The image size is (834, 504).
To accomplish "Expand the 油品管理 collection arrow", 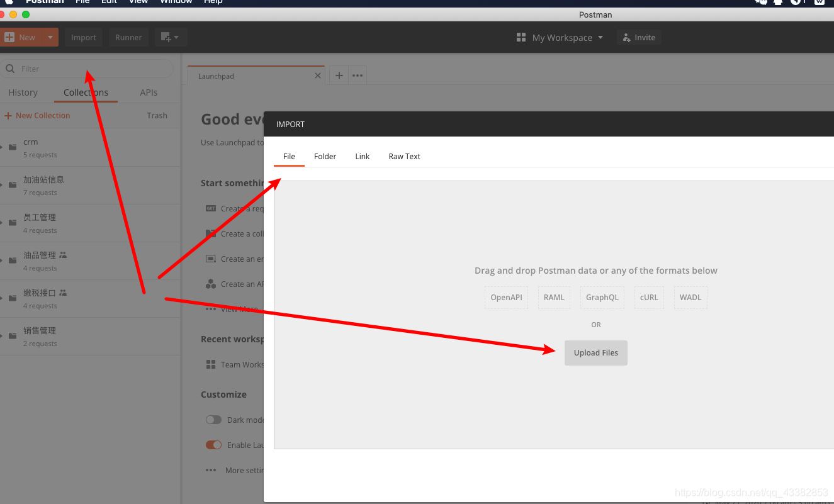I will click(x=2, y=260).
